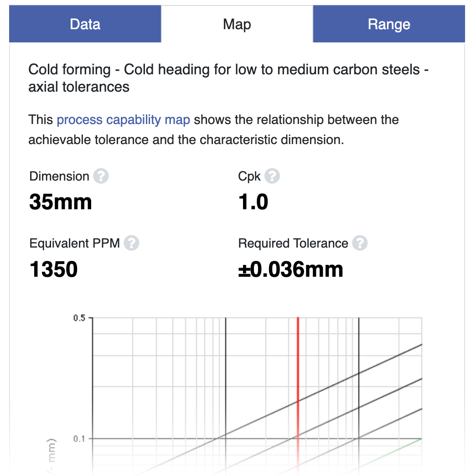The image size is (476, 476).
Task: Switch to the Data tab
Action: coord(85,24)
